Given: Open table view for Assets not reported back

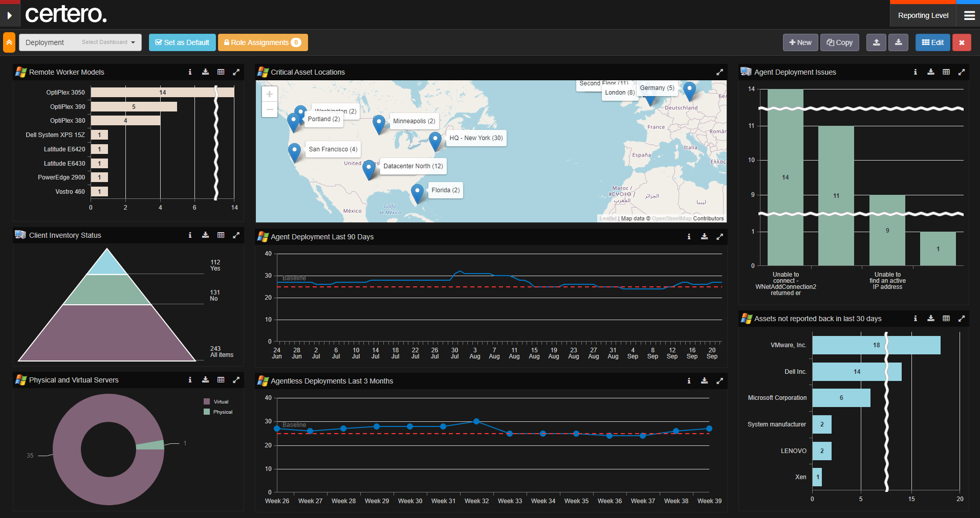Looking at the screenshot, I should [x=946, y=318].
